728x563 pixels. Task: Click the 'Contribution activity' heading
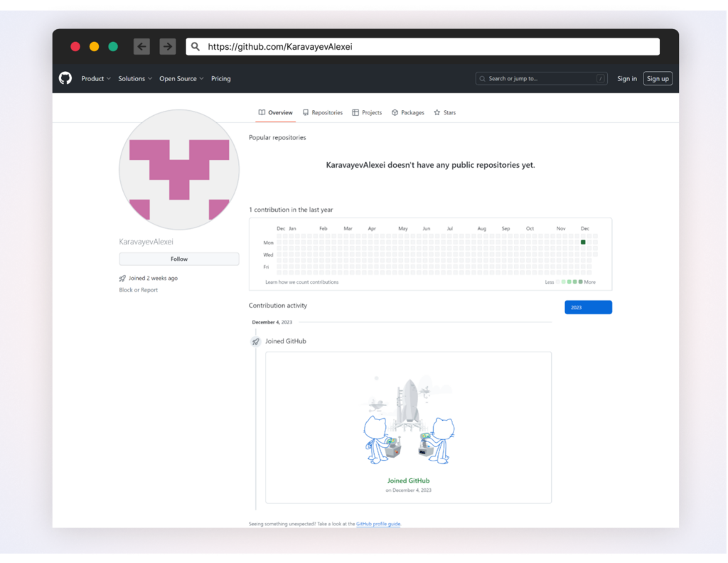pyautogui.click(x=278, y=306)
